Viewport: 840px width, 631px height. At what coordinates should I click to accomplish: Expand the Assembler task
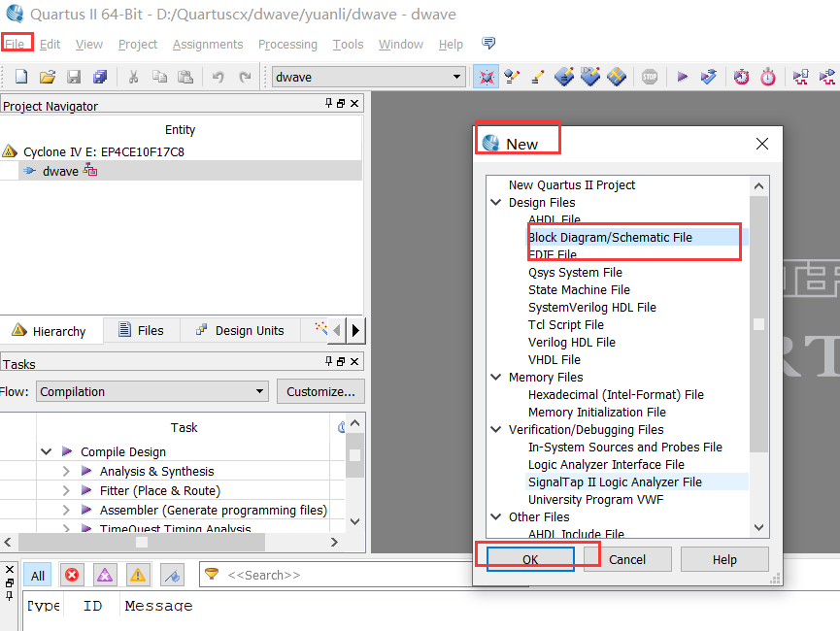[66, 510]
